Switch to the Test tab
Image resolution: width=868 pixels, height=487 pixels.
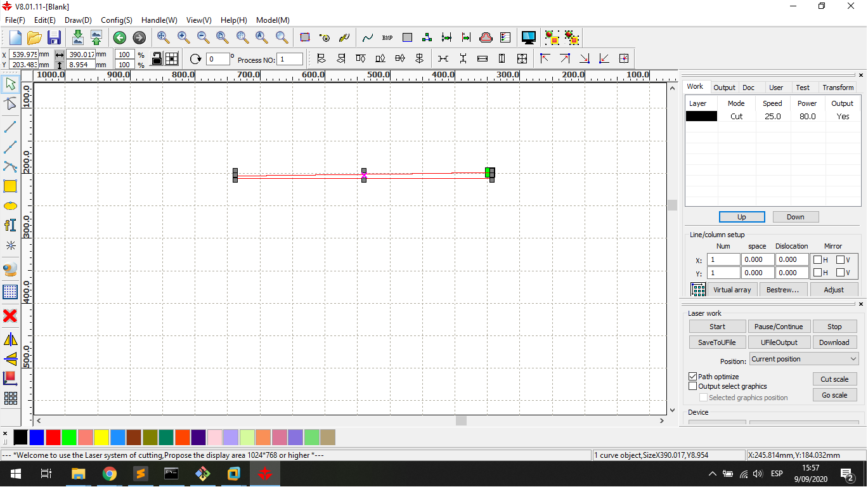803,88
